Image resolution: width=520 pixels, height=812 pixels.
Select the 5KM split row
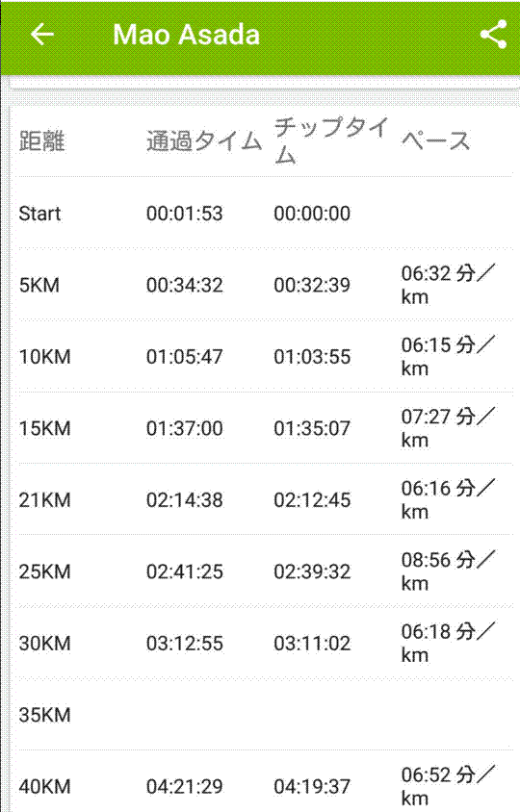pyautogui.click(x=263, y=285)
